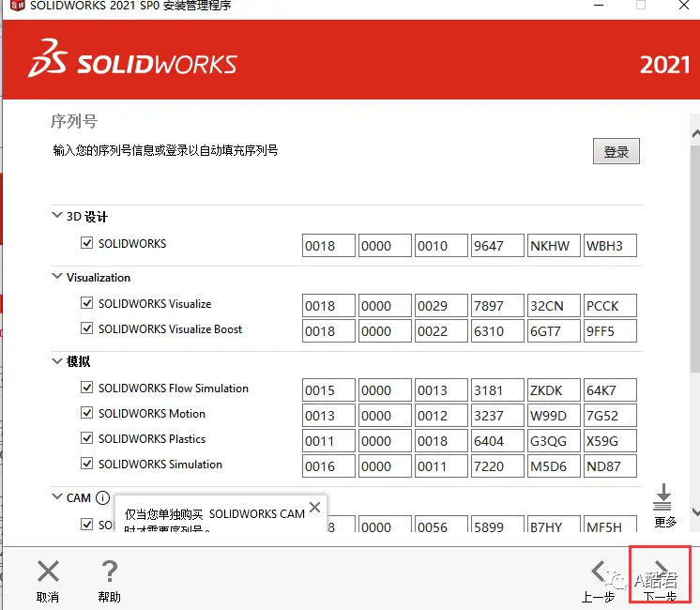
Task: Click SOLIDWORKS serial field containing WBH3
Action: tap(610, 246)
